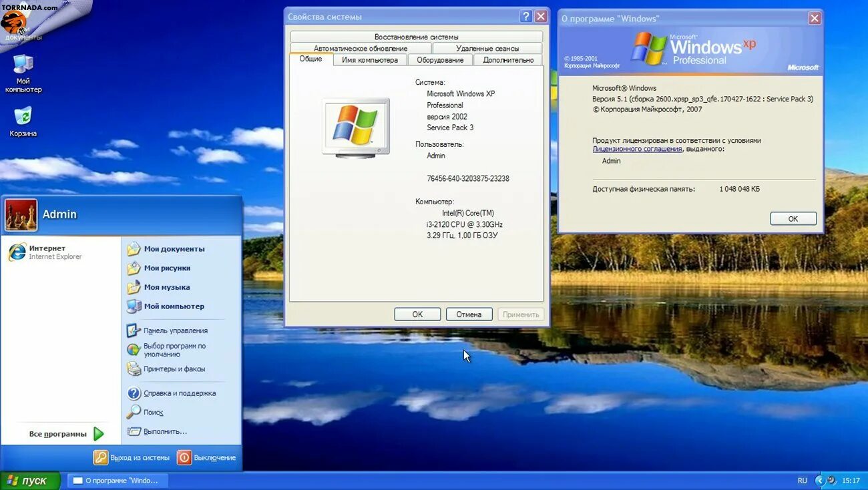Open Выбор программ по умолчанию icon

134,350
